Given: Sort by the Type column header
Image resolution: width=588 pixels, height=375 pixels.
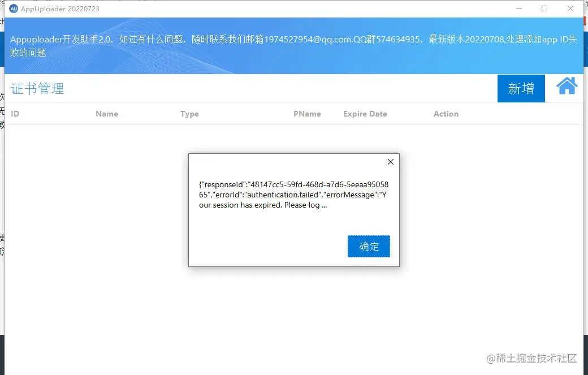Looking at the screenshot, I should 189,114.
